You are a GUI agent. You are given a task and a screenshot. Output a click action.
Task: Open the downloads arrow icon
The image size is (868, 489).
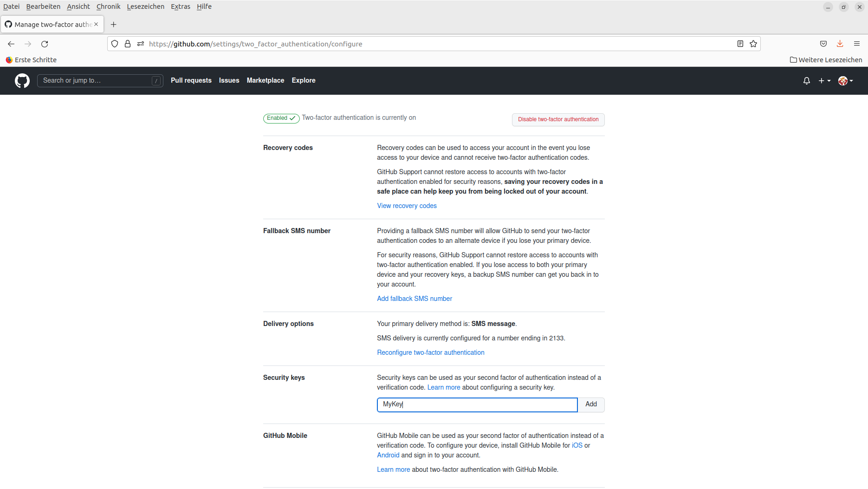(x=840, y=44)
